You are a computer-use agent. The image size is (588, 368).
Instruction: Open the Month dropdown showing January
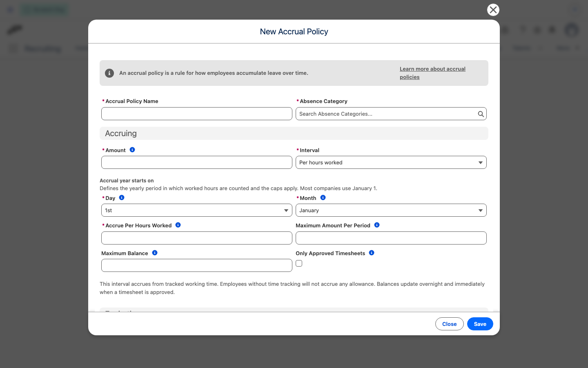(x=391, y=210)
